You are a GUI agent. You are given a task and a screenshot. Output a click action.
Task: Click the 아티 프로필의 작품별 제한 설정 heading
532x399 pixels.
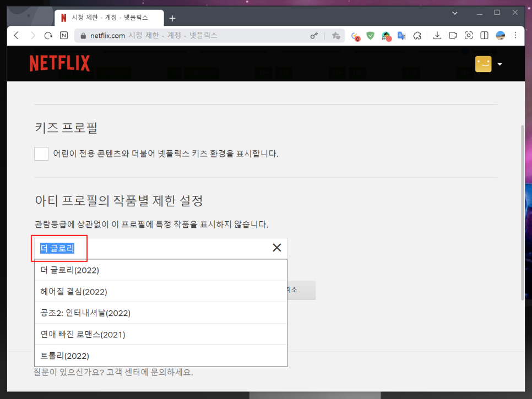(x=119, y=201)
